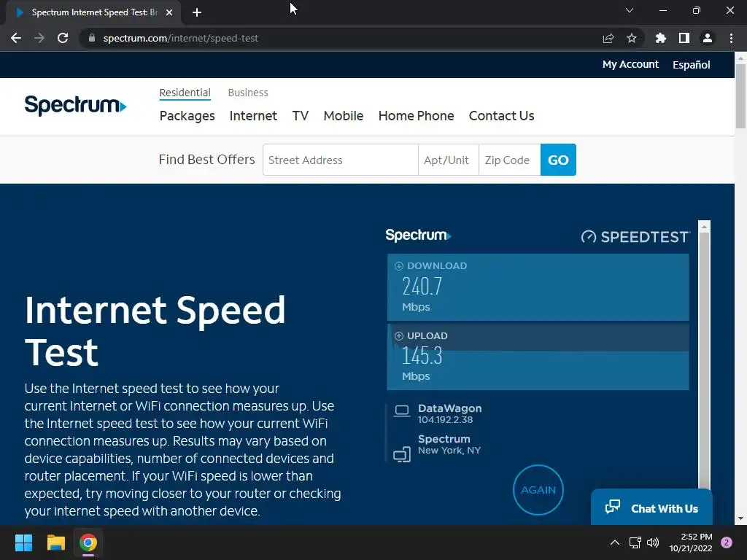Open the Internet menu
This screenshot has height=560, width=747.
[x=253, y=116]
